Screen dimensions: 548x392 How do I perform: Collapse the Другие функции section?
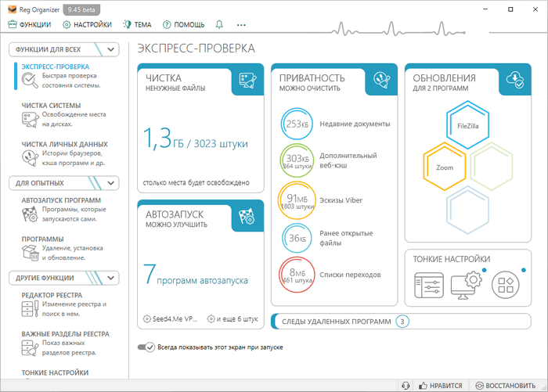coord(64,278)
